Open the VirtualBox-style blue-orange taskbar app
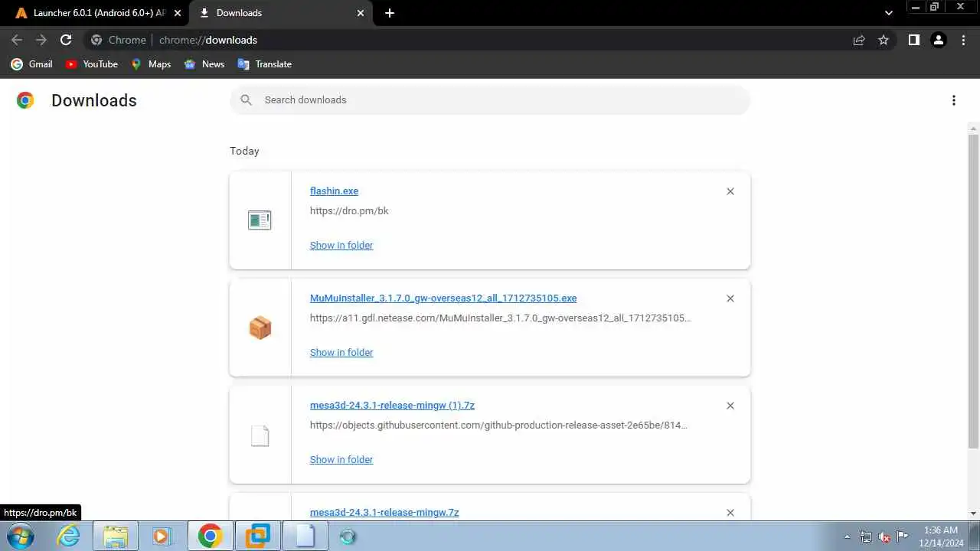980x551 pixels. tap(257, 536)
